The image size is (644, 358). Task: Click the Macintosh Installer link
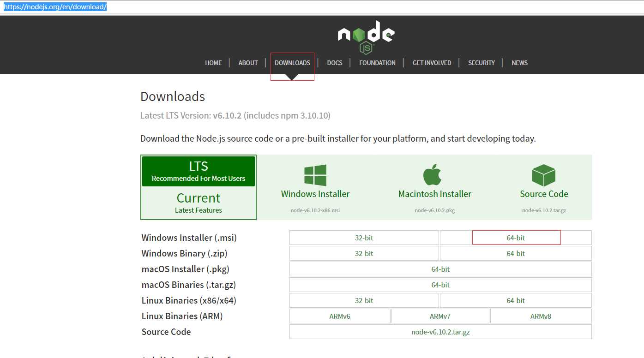click(435, 194)
